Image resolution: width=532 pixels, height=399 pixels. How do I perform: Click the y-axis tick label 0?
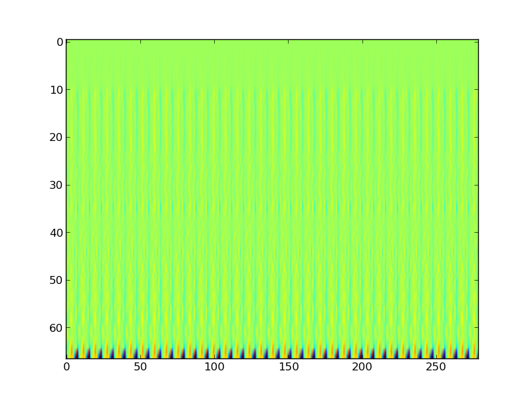[59, 42]
